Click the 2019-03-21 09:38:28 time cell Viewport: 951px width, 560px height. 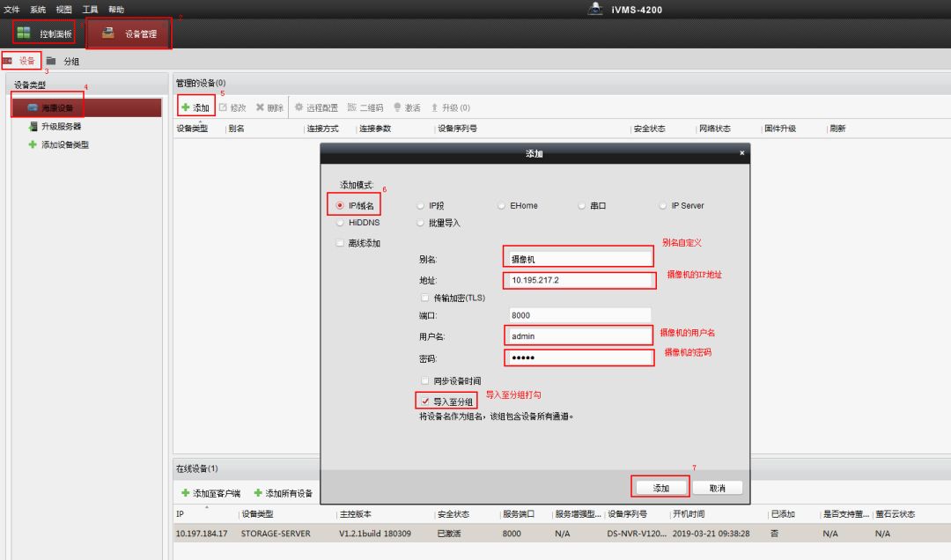coord(711,534)
